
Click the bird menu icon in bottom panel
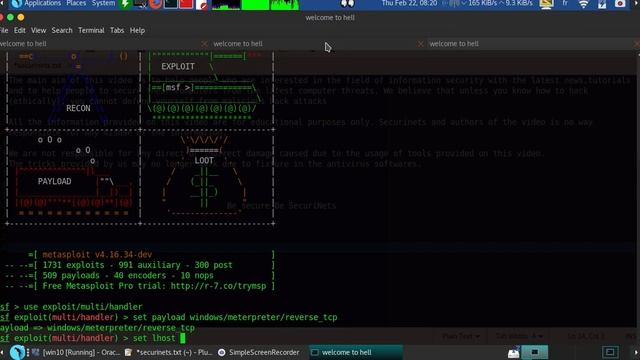pyautogui.click(x=17, y=352)
